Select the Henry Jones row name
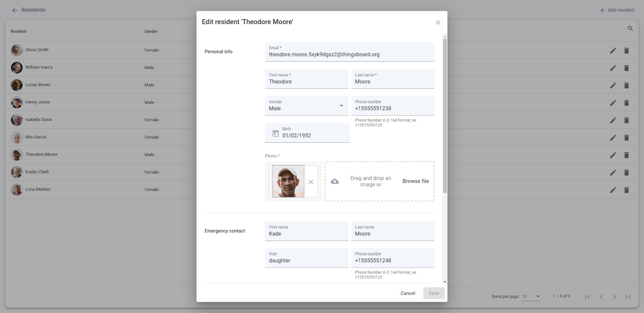Screen dimensions: 644x313 [37, 102]
